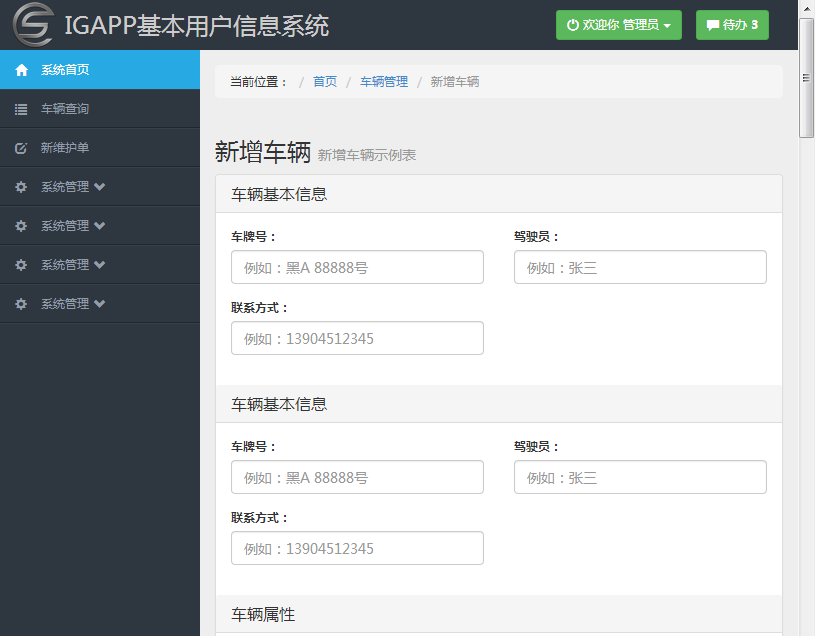This screenshot has width=815, height=636.
Task: Click the chat bubble icon in 待办 button
Action: tap(713, 25)
